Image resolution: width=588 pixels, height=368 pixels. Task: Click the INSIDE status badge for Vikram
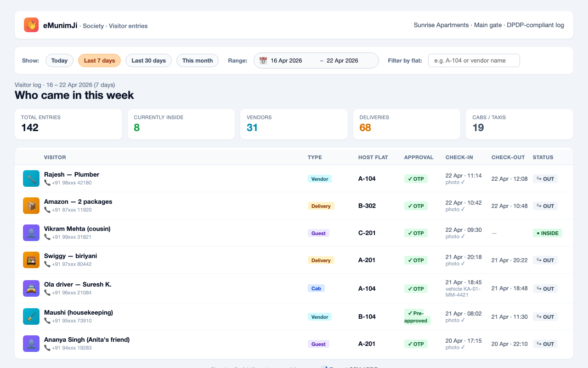click(548, 233)
